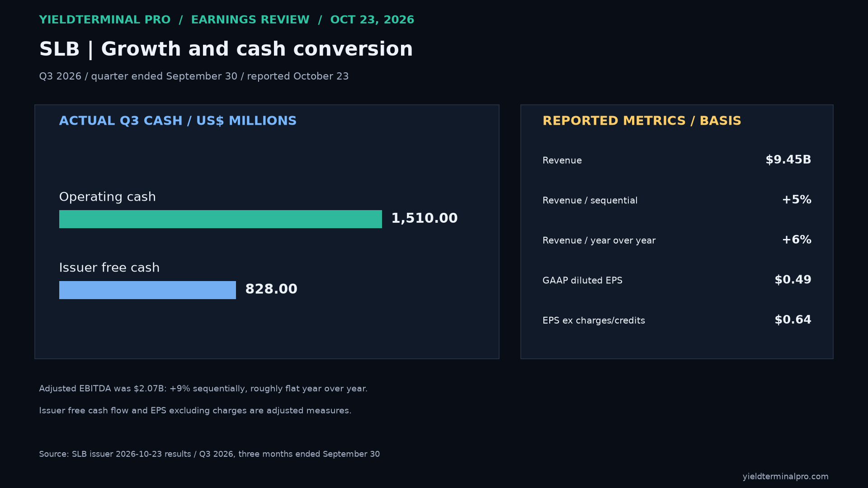868x488 pixels.
Task: Click the 'ACTUAL Q3 CASH / US$ MILLIONS' heading
Action: coord(178,121)
